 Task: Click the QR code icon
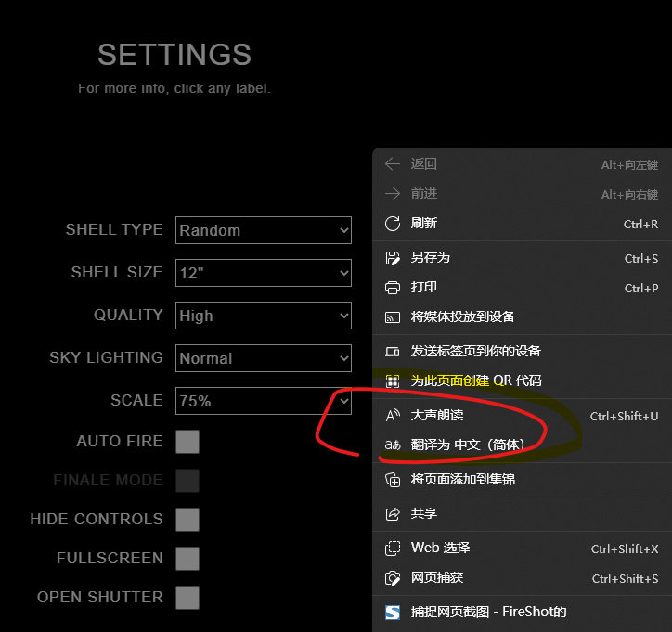coord(392,380)
